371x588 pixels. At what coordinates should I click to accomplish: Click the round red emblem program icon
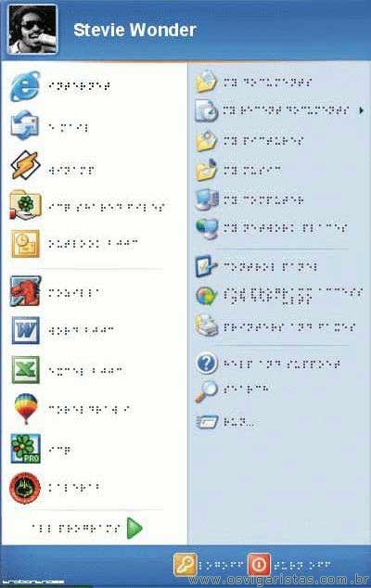coord(25,488)
